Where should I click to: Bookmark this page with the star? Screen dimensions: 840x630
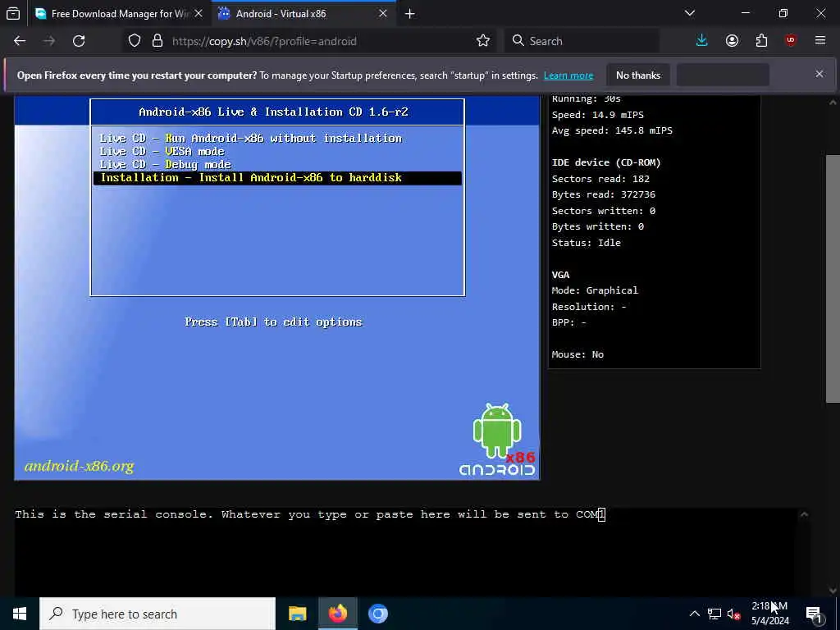point(483,41)
